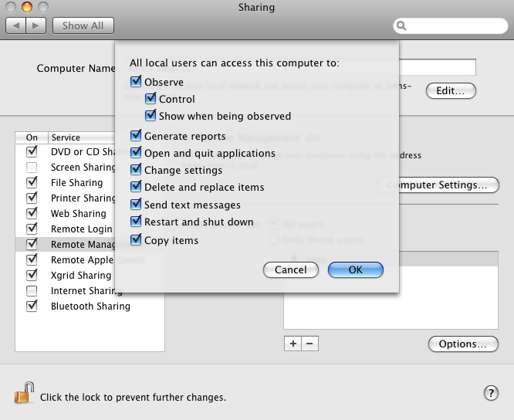This screenshot has height=420, width=514.
Task: Disable Xgrid Sharing service
Action: pyautogui.click(x=32, y=275)
